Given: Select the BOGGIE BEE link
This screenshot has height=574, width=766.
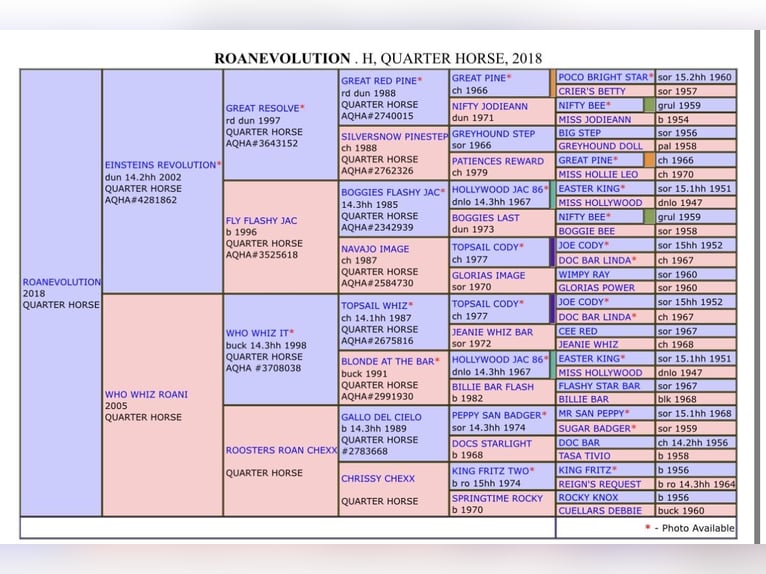Looking at the screenshot, I should tap(586, 231).
